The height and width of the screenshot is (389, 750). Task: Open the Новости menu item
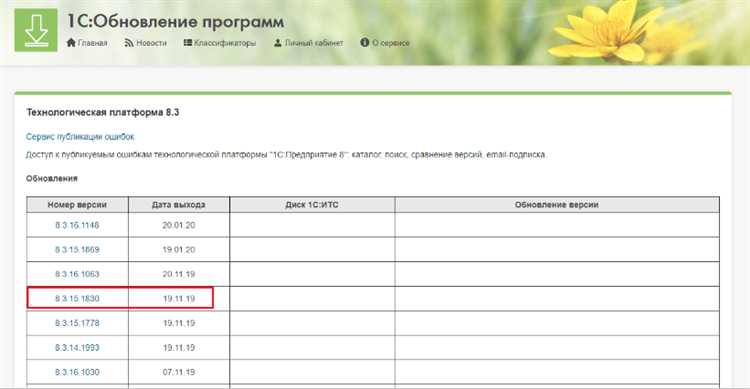[x=151, y=43]
